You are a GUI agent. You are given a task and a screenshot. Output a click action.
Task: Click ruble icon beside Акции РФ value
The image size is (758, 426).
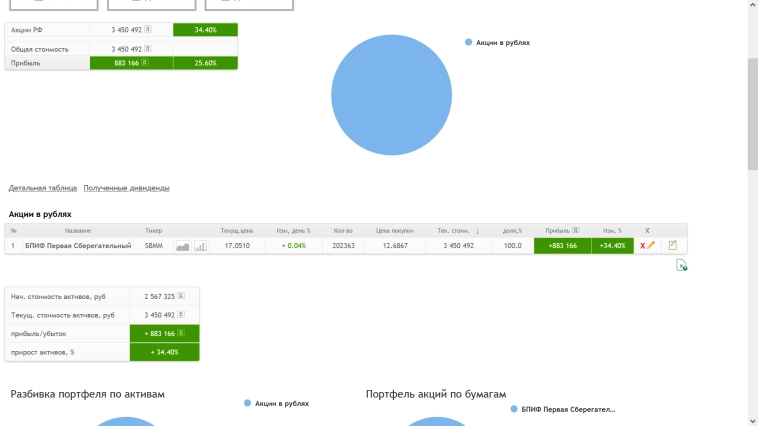[148, 30]
